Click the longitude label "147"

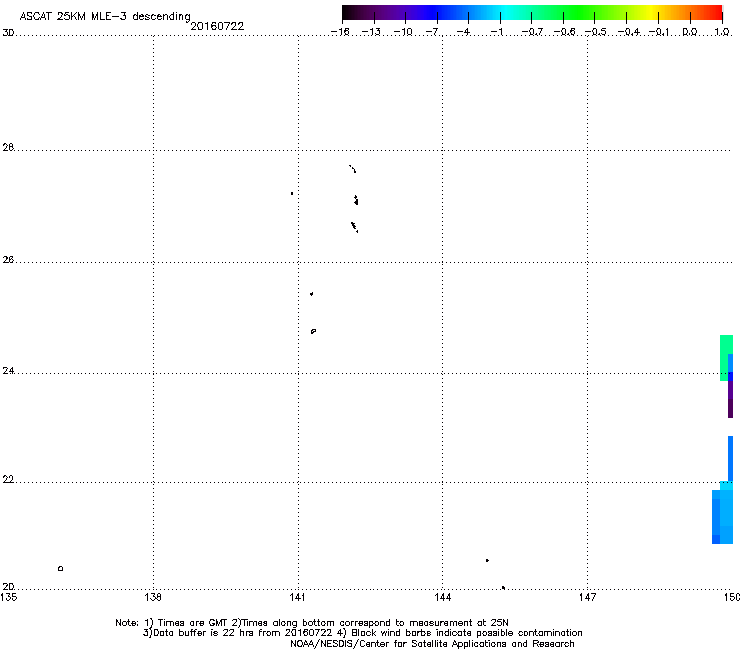click(x=587, y=597)
